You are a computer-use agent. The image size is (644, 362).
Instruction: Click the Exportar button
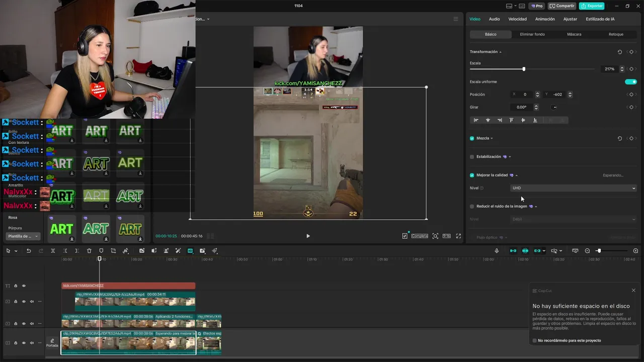(x=592, y=6)
